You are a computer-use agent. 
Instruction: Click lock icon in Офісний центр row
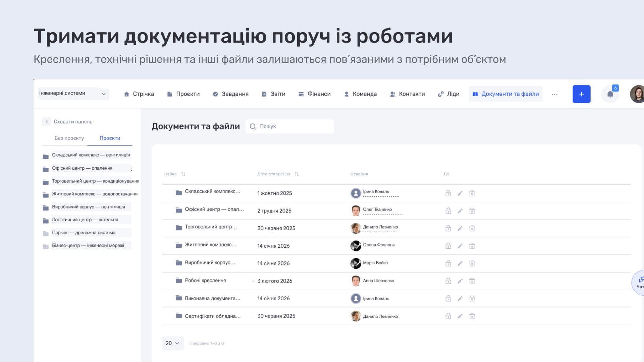(448, 211)
